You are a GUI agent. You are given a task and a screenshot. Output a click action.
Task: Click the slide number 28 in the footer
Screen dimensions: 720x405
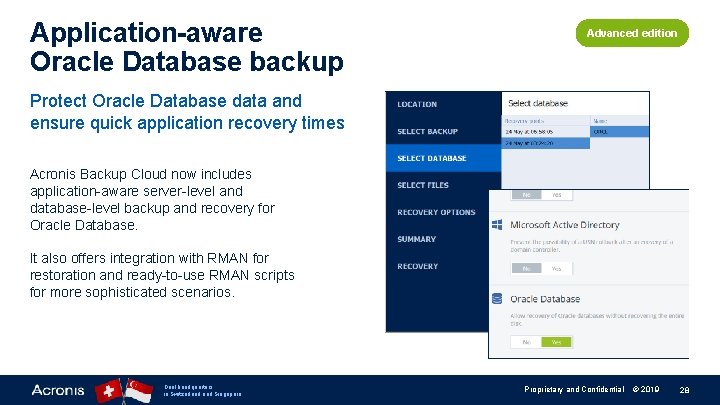(684, 390)
